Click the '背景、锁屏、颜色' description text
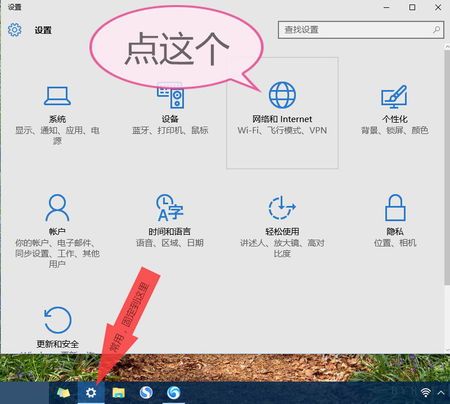Image resolution: width=450 pixels, height=404 pixels. pyautogui.click(x=395, y=130)
